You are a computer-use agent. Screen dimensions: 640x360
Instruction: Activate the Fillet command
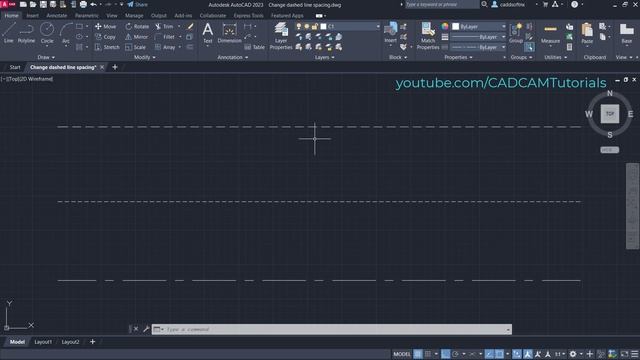tap(165, 37)
